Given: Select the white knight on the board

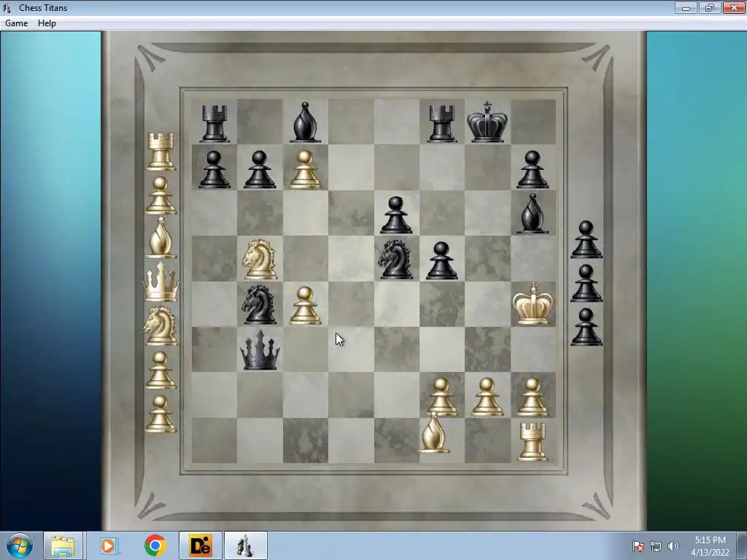Looking at the screenshot, I should click(x=260, y=259).
